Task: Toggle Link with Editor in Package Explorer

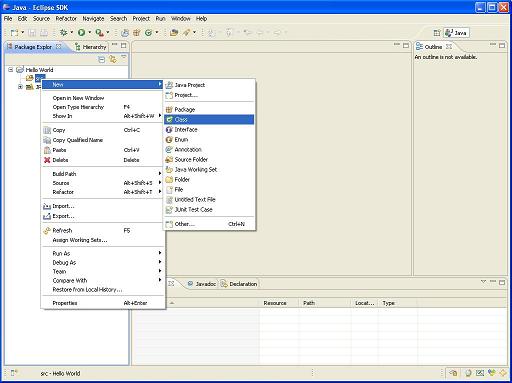Action: [113, 60]
